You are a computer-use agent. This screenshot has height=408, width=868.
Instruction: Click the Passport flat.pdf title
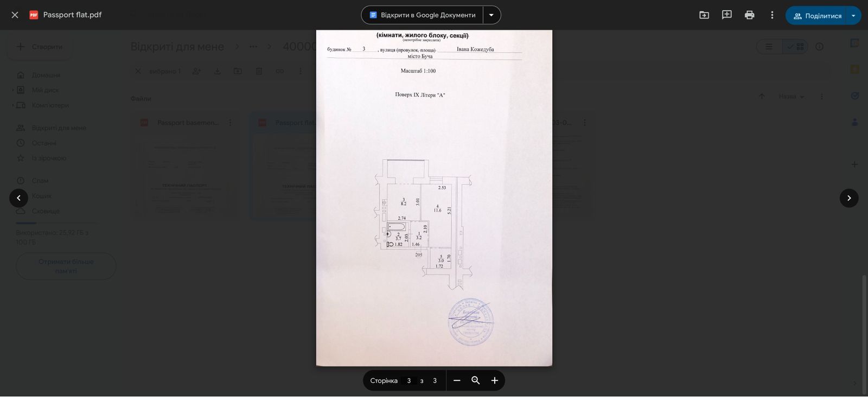[72, 15]
